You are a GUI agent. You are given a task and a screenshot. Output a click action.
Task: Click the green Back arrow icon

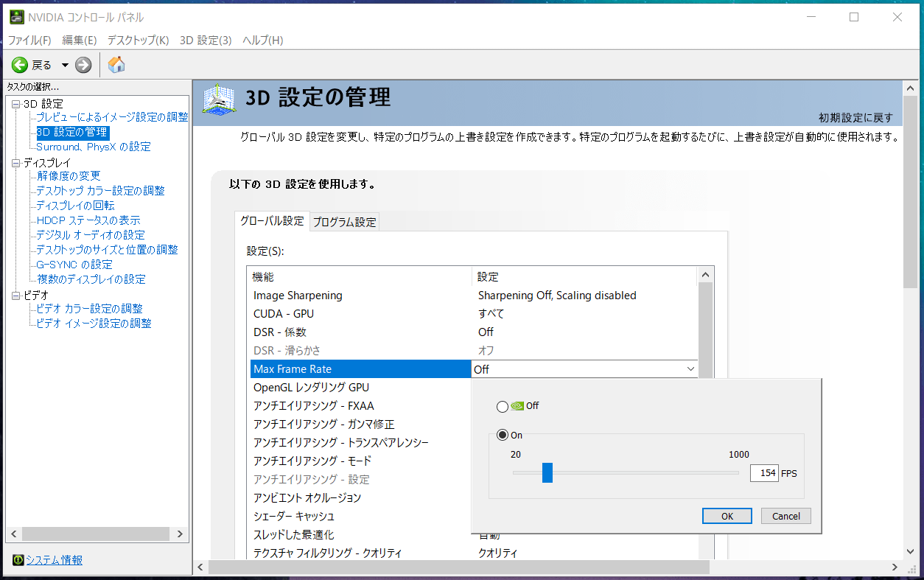tap(19, 65)
